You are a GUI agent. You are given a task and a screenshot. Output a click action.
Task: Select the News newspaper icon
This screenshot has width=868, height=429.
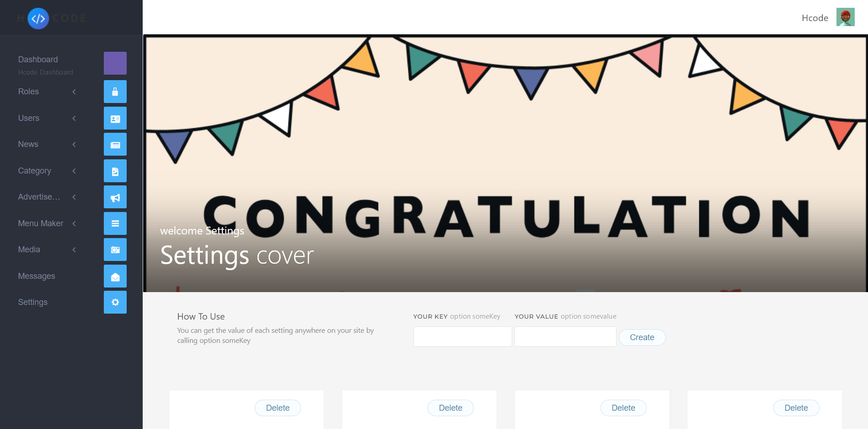coord(115,144)
